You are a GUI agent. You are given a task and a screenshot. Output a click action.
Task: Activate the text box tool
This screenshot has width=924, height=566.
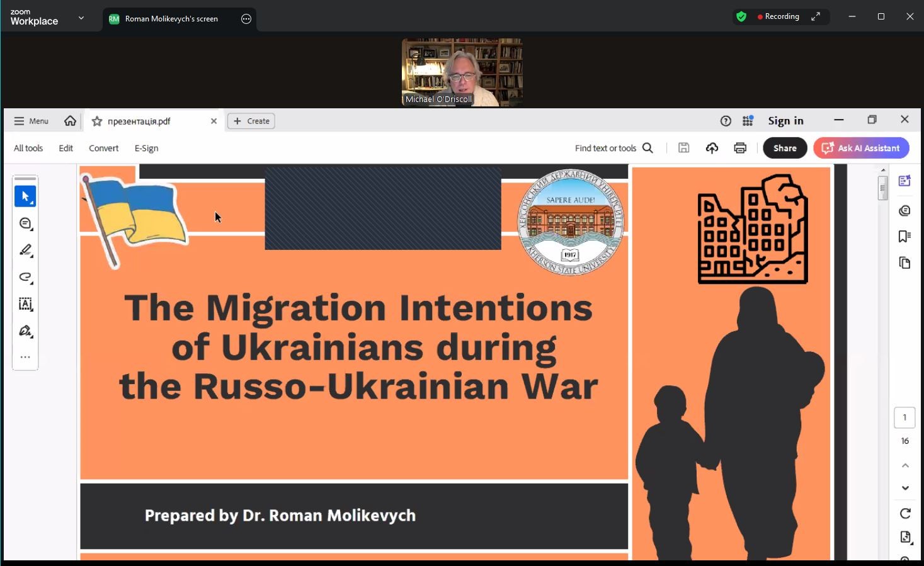pyautogui.click(x=25, y=304)
